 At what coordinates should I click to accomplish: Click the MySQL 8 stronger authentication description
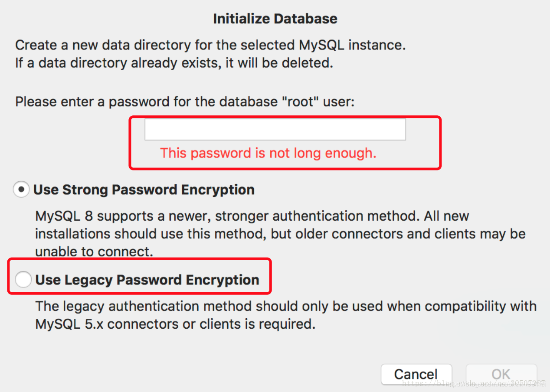(x=252, y=216)
